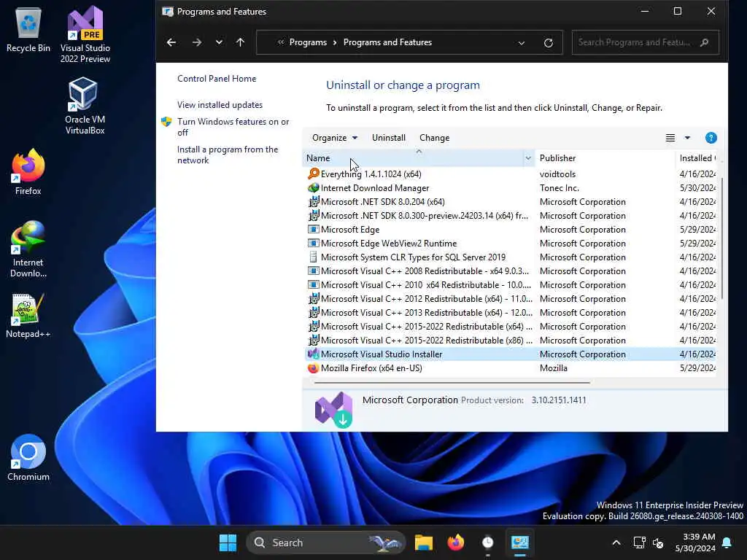Go back using the back arrow
The image size is (747, 560).
(x=171, y=42)
